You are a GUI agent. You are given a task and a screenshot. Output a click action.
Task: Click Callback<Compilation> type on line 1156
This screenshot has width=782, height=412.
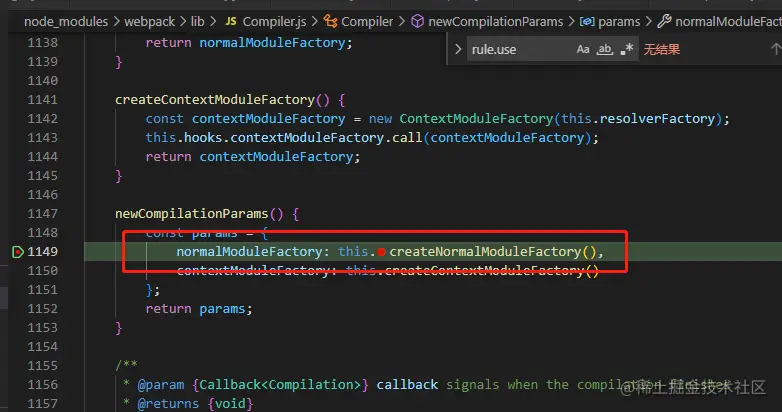point(280,385)
